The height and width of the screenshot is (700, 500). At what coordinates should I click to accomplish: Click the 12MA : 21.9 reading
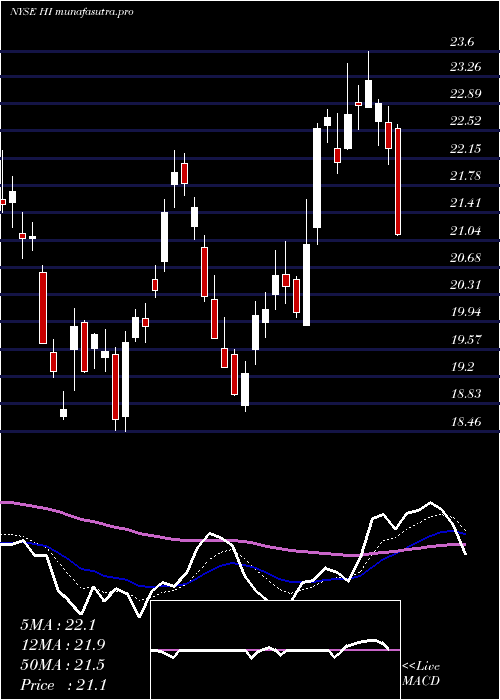[x=62, y=645]
